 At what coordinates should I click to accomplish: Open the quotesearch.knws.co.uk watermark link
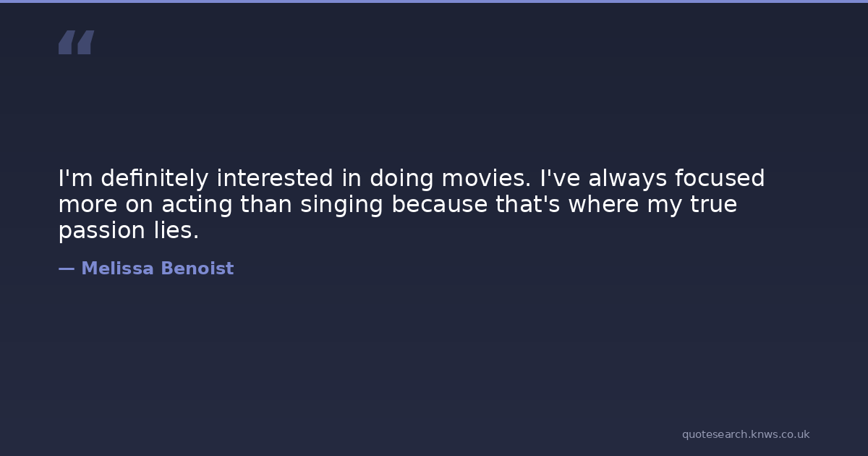pos(745,434)
